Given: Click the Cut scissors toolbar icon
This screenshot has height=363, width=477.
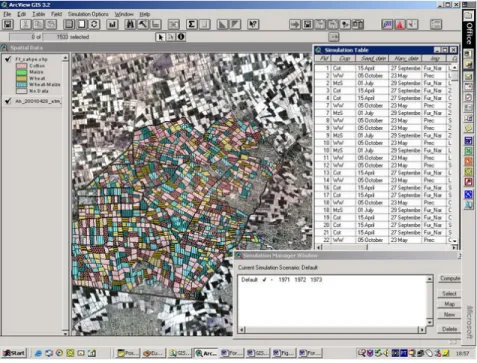Looking at the screenshot, I should click(x=25, y=24).
